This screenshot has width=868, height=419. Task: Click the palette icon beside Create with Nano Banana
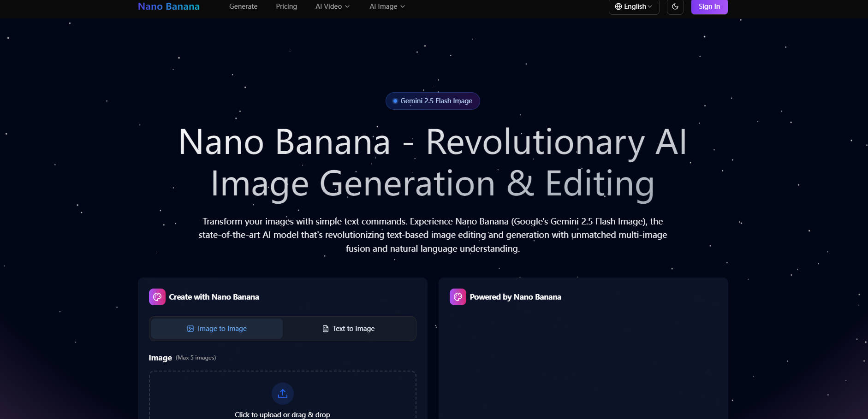[157, 296]
